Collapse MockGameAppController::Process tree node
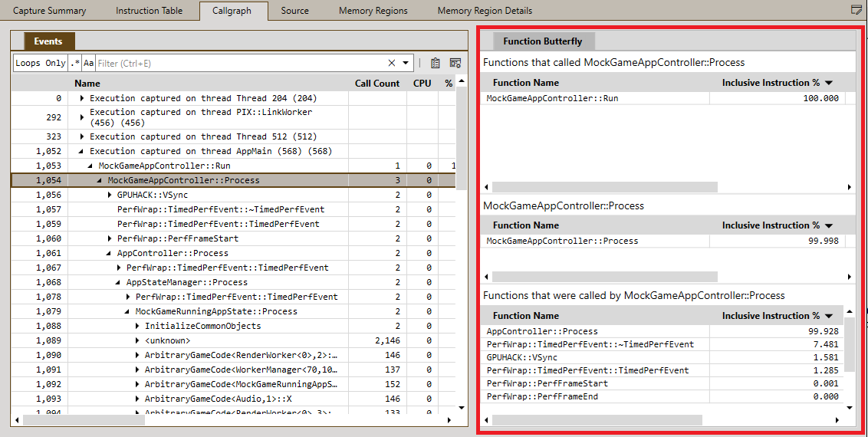Image resolution: width=868 pixels, height=437 pixels. click(x=100, y=180)
